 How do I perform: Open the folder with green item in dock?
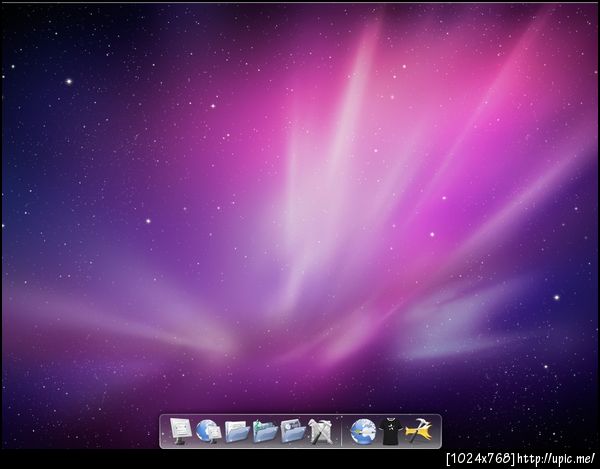(265, 431)
